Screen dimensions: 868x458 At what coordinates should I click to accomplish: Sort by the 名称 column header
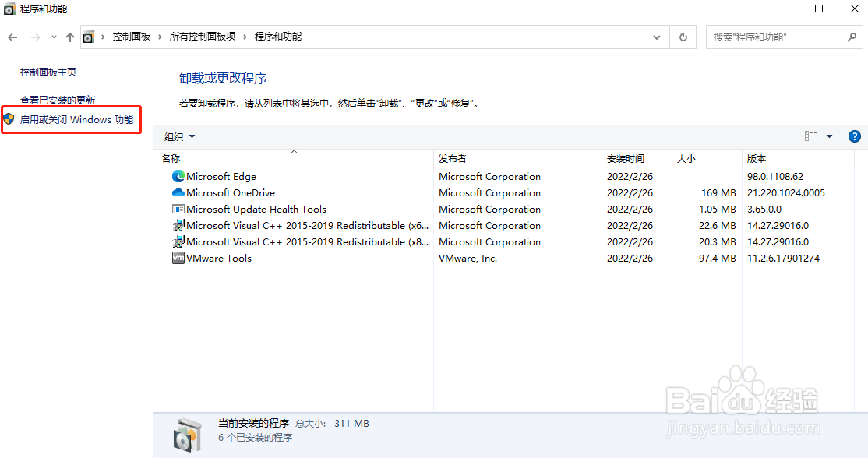(294, 159)
